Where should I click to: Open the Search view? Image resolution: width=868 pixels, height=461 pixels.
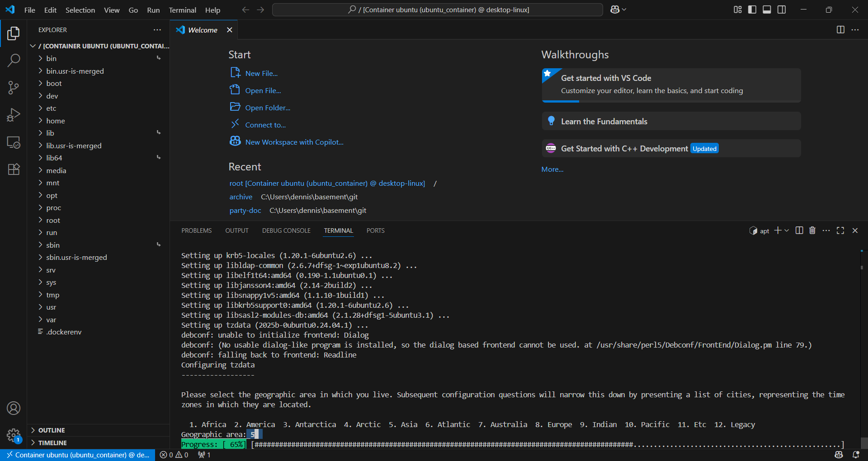[14, 60]
